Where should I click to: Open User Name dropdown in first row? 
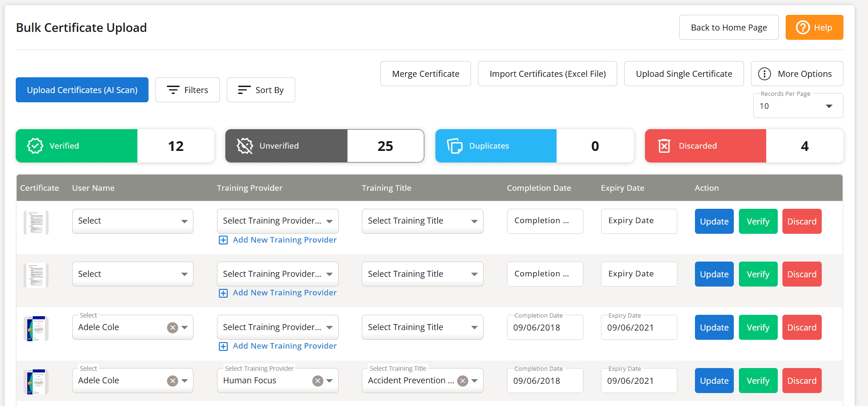coord(132,221)
